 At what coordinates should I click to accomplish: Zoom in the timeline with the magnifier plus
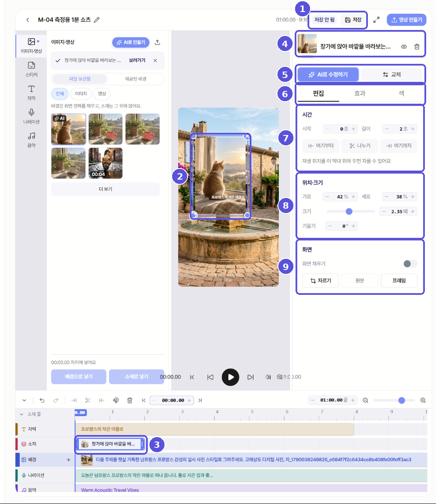[x=423, y=400]
